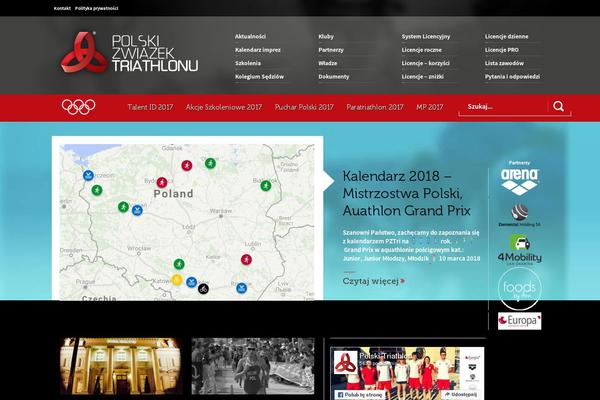This screenshot has height=400, width=600.
Task: Select MP 2017 tab
Action: [430, 107]
